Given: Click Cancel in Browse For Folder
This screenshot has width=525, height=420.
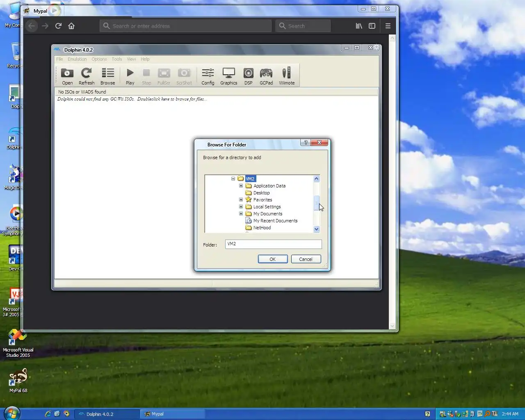Looking at the screenshot, I should click(306, 259).
